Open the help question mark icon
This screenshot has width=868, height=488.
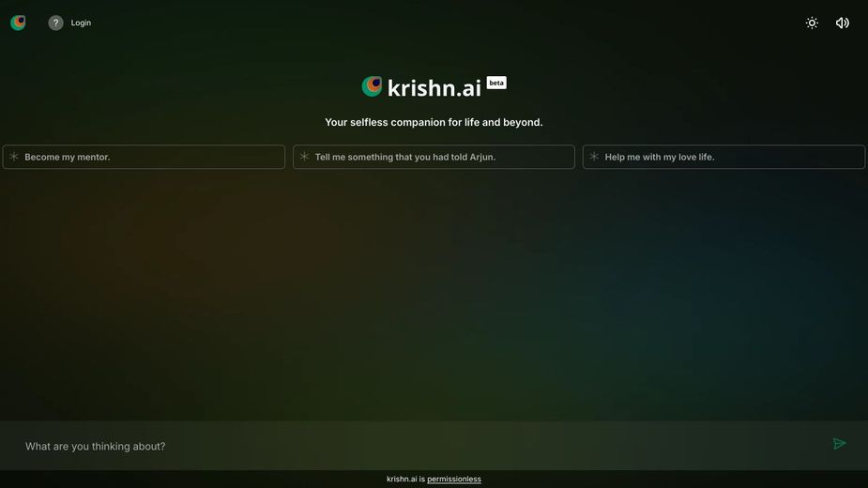(56, 23)
